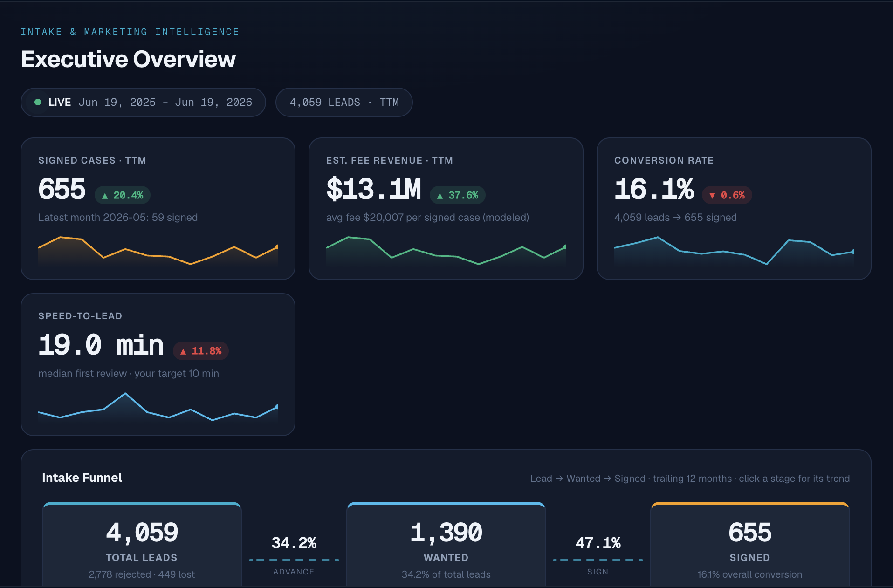Click the orange Signed Cases sparkline

click(158, 251)
